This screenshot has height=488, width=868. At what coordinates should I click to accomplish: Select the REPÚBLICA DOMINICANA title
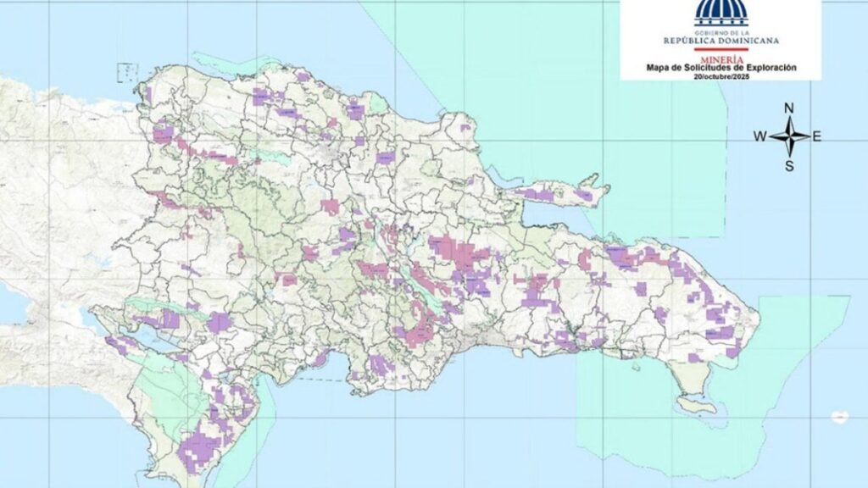click(x=721, y=41)
